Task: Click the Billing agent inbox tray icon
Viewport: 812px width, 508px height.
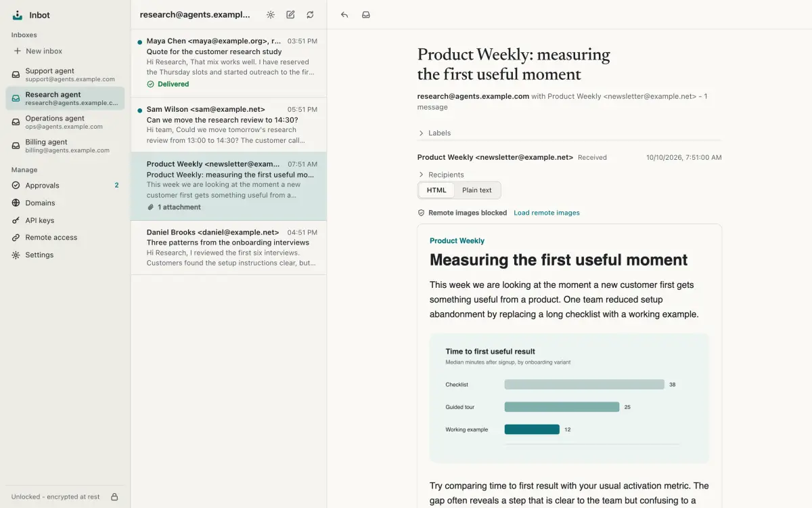Action: pos(16,146)
